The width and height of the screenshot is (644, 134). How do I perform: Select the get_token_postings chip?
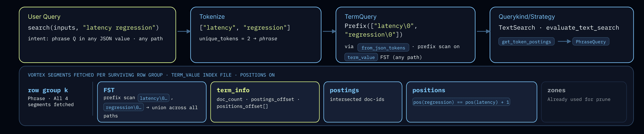(526, 42)
